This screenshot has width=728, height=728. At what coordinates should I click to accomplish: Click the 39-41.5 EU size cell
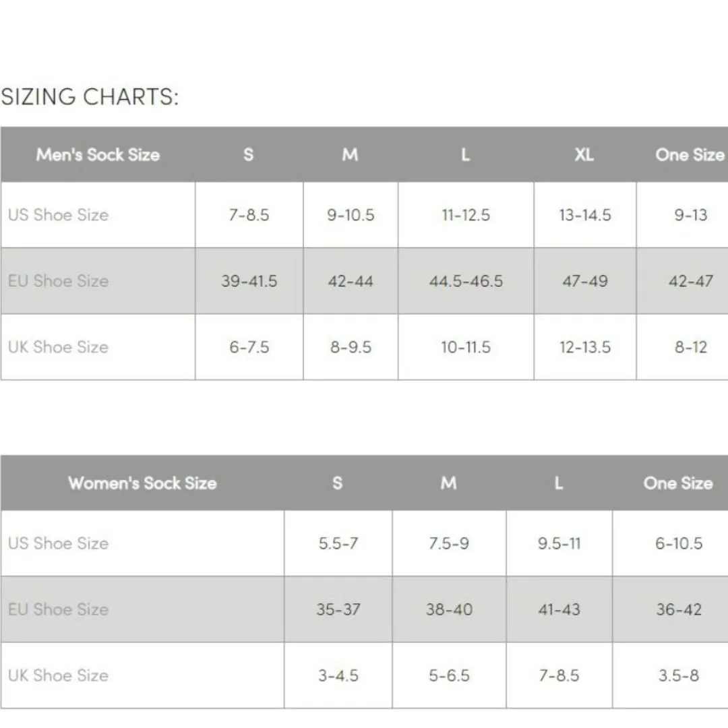tap(249, 281)
